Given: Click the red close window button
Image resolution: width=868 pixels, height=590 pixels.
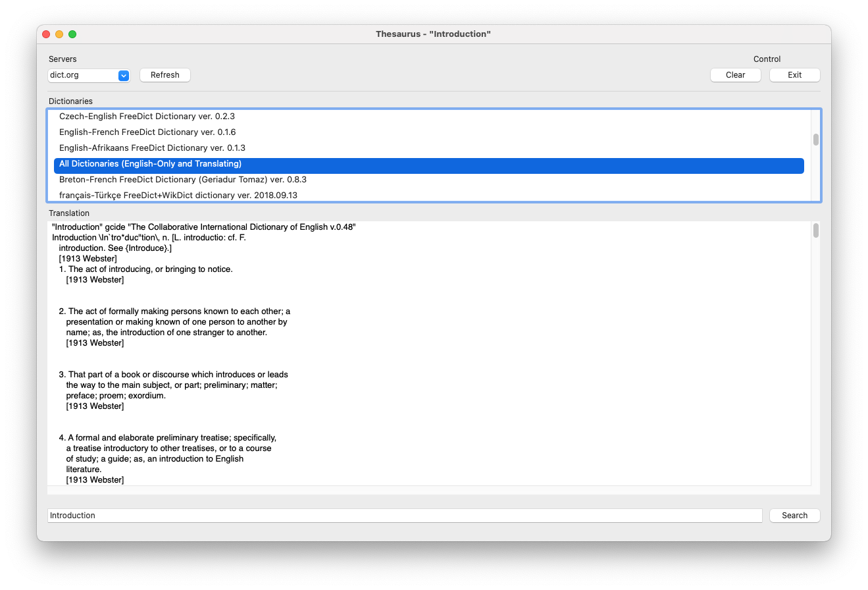Looking at the screenshot, I should [x=46, y=34].
